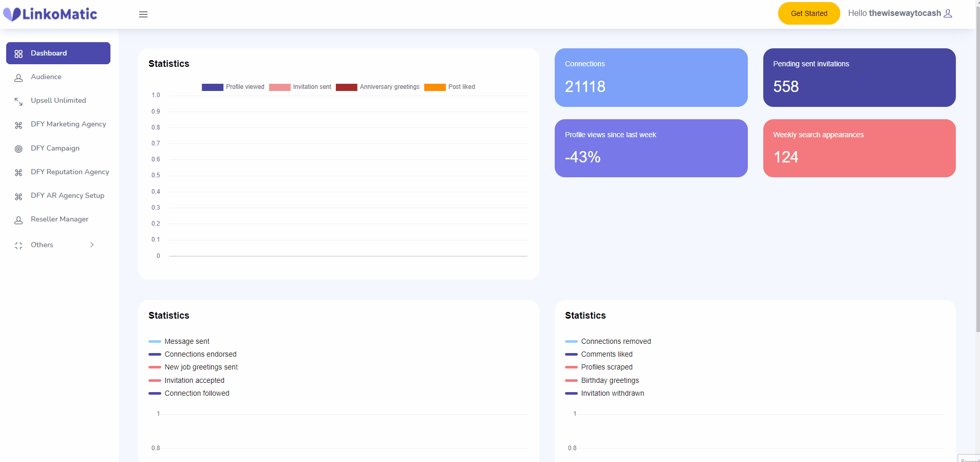Viewport: 980px width, 462px height.
Task: Open the thewisewaytocash account menu
Action: [904, 13]
